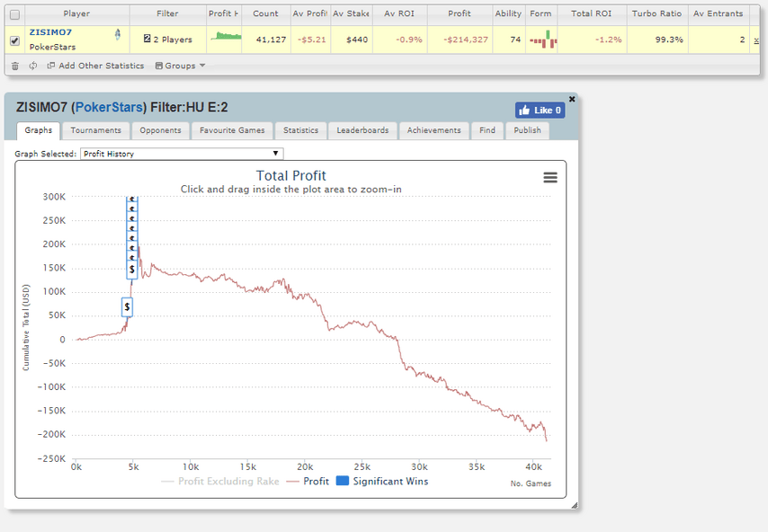Click the PokerStars link in title
Image resolution: width=768 pixels, height=532 pixels.
tap(108, 109)
